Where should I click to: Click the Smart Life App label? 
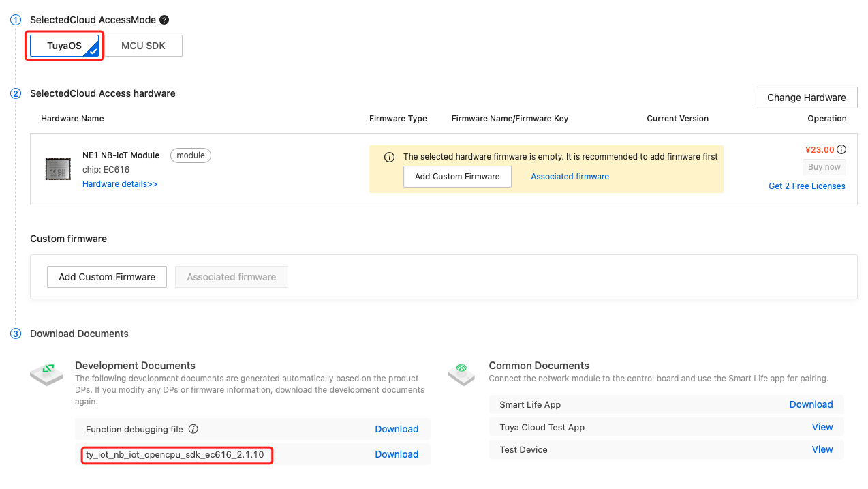point(530,405)
